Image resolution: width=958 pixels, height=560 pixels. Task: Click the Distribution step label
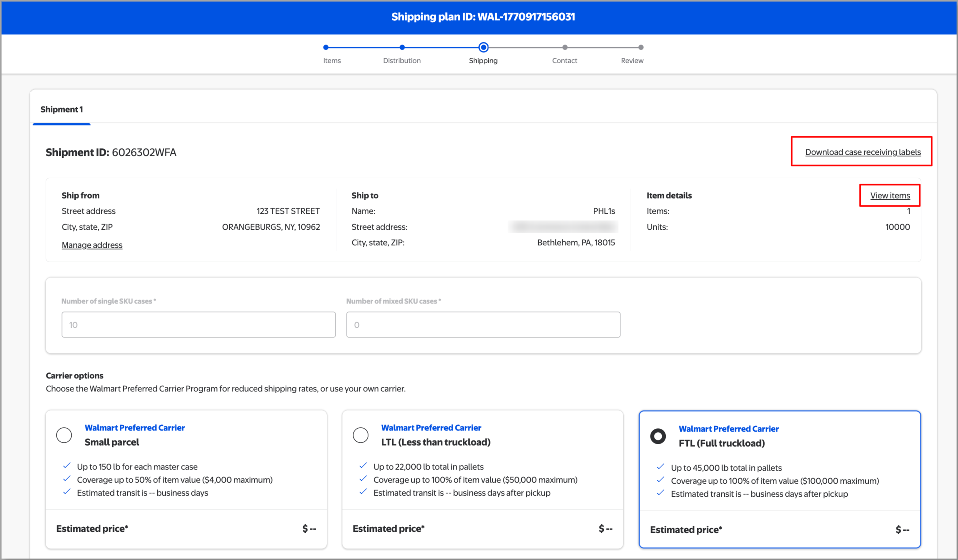(x=402, y=61)
